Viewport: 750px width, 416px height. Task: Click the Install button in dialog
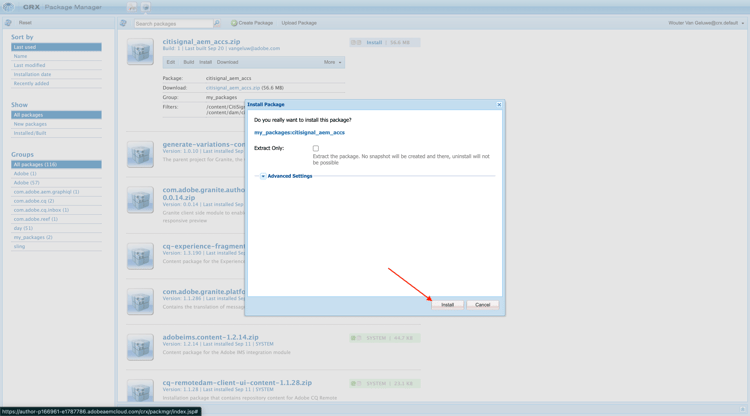click(447, 305)
